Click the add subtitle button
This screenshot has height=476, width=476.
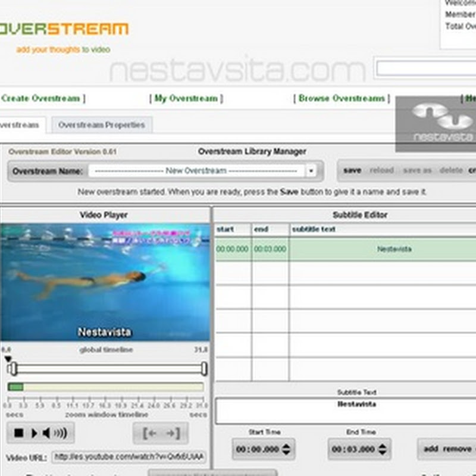[431, 449]
